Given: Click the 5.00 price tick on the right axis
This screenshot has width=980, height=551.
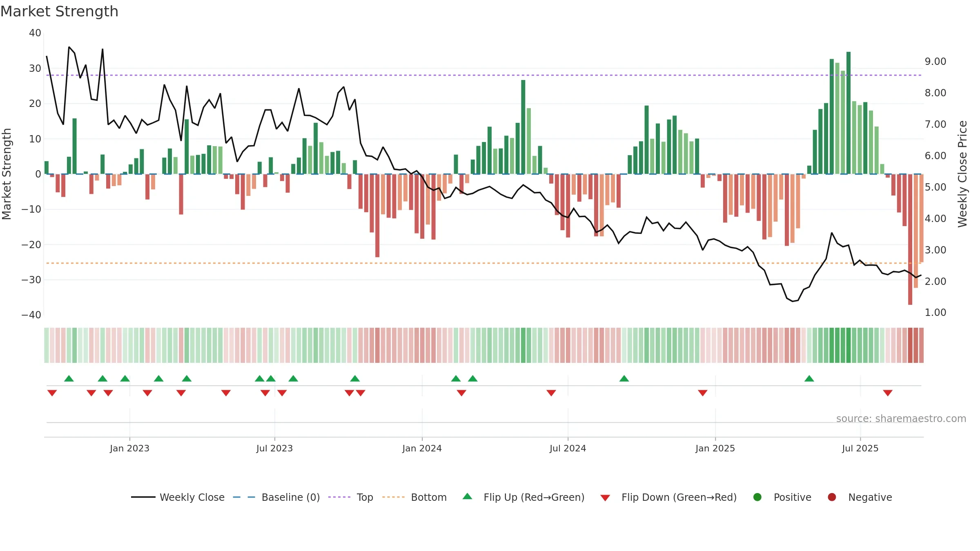Looking at the screenshot, I should (935, 187).
